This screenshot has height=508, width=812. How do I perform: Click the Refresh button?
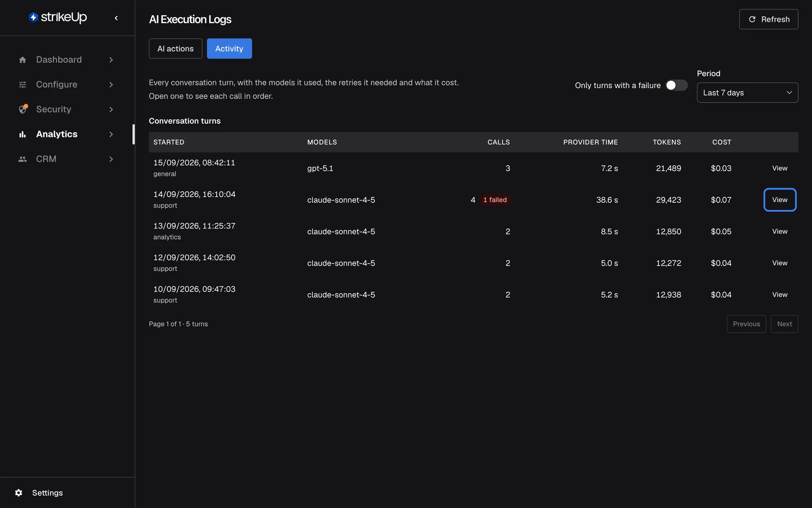pyautogui.click(x=769, y=19)
